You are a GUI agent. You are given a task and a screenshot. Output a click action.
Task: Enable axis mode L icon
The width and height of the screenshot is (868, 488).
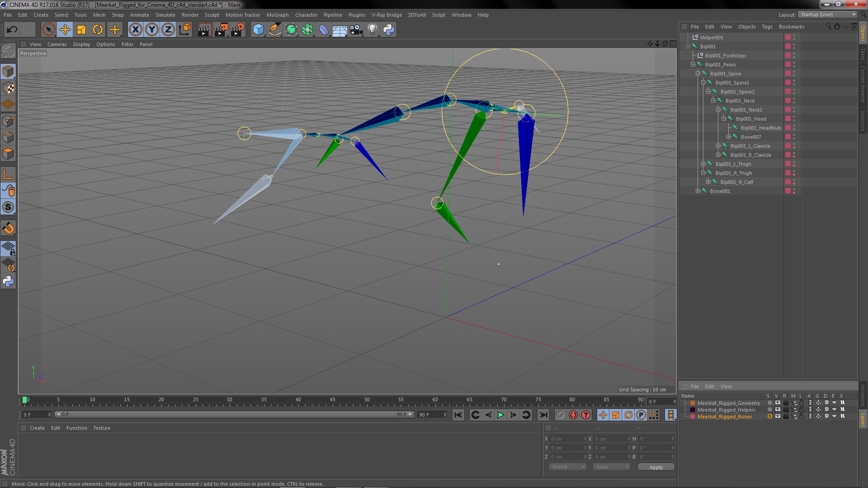click(x=8, y=174)
